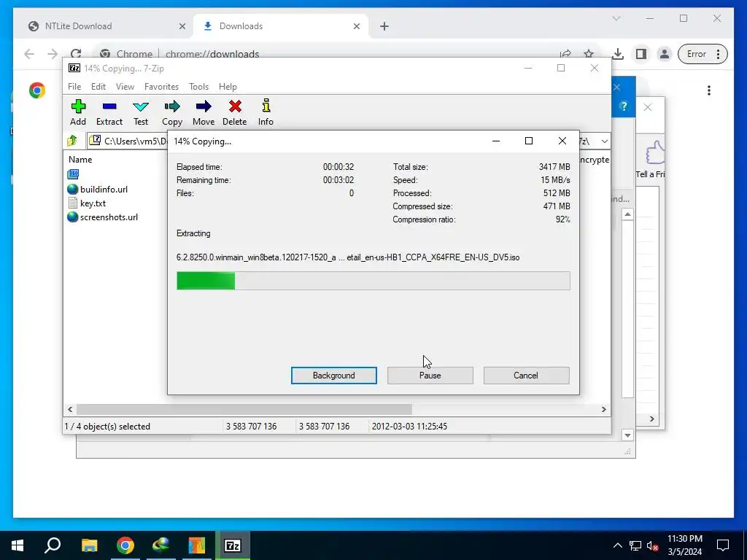Open the Favorites menu in 7-Zip
This screenshot has height=560, width=747.
[x=161, y=87]
